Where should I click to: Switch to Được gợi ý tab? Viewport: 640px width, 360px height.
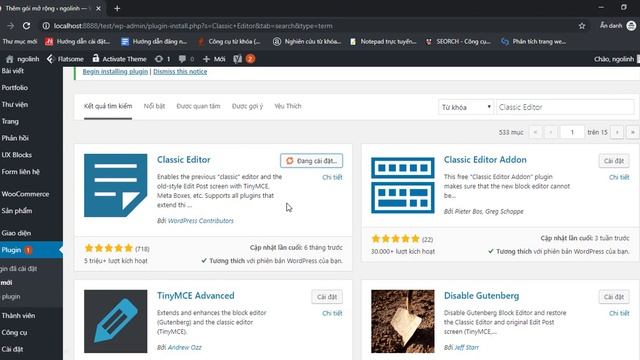click(247, 106)
